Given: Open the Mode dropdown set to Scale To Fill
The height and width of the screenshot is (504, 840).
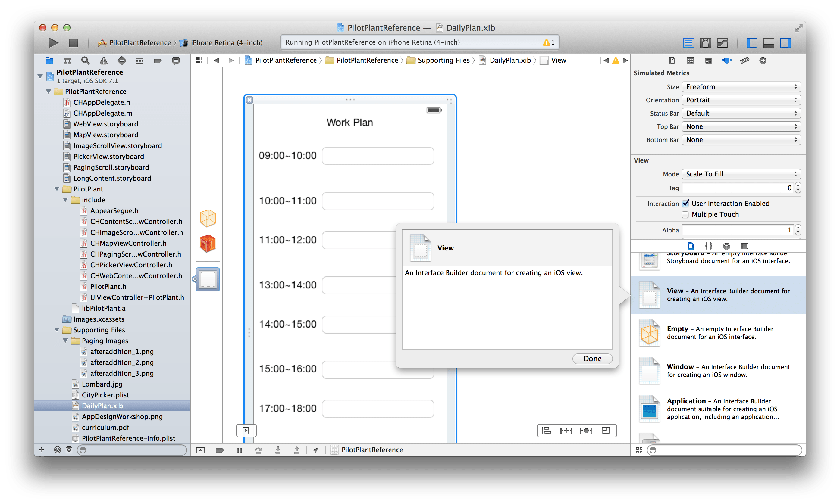Looking at the screenshot, I should pyautogui.click(x=741, y=174).
